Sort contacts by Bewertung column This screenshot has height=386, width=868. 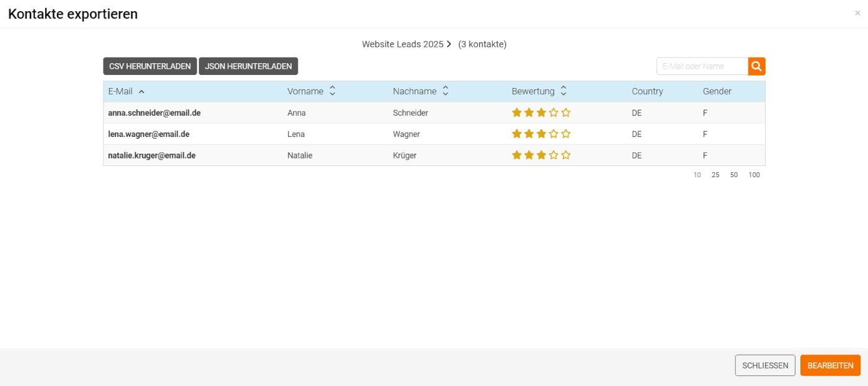tap(563, 91)
